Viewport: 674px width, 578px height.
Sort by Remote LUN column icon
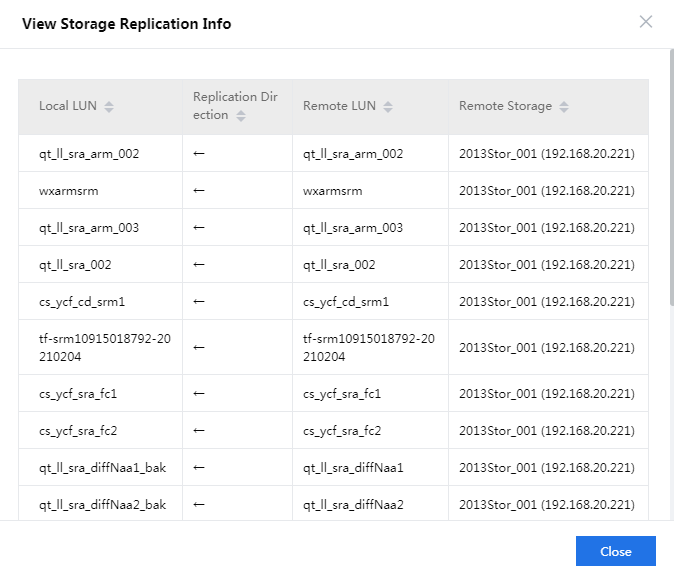[388, 107]
